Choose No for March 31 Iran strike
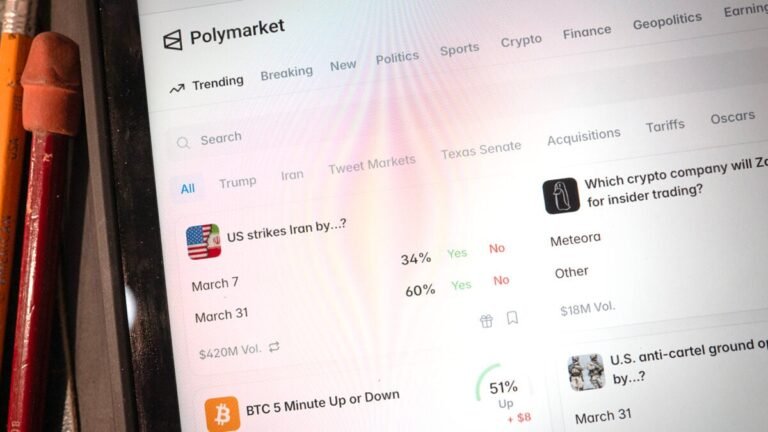 point(501,280)
